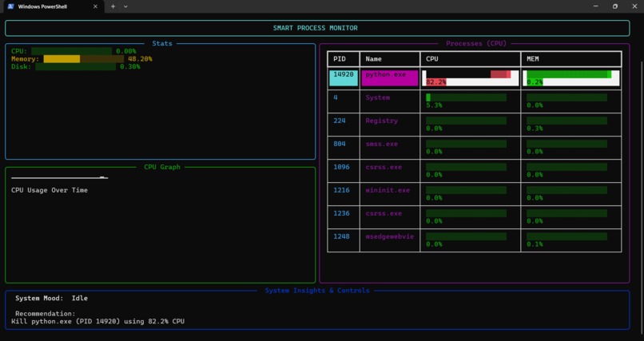Click the 82.2% CPU value for python.exe
The width and height of the screenshot is (644, 341).
[435, 82]
